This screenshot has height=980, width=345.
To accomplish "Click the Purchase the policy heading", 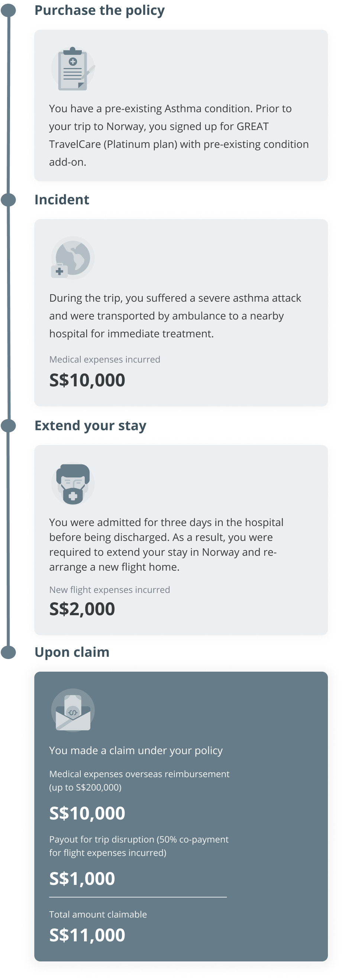I will point(99,10).
